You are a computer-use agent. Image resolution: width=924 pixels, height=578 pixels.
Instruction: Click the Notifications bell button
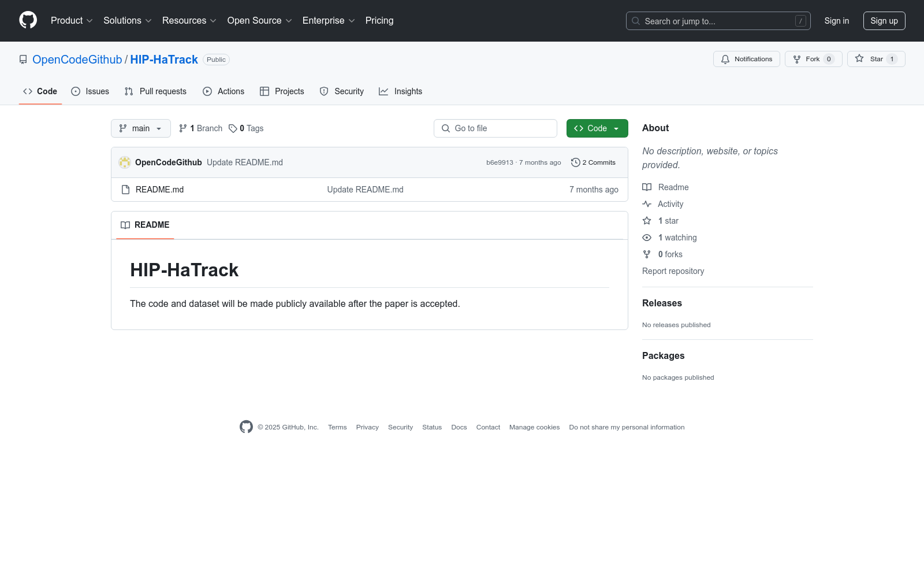[747, 59]
